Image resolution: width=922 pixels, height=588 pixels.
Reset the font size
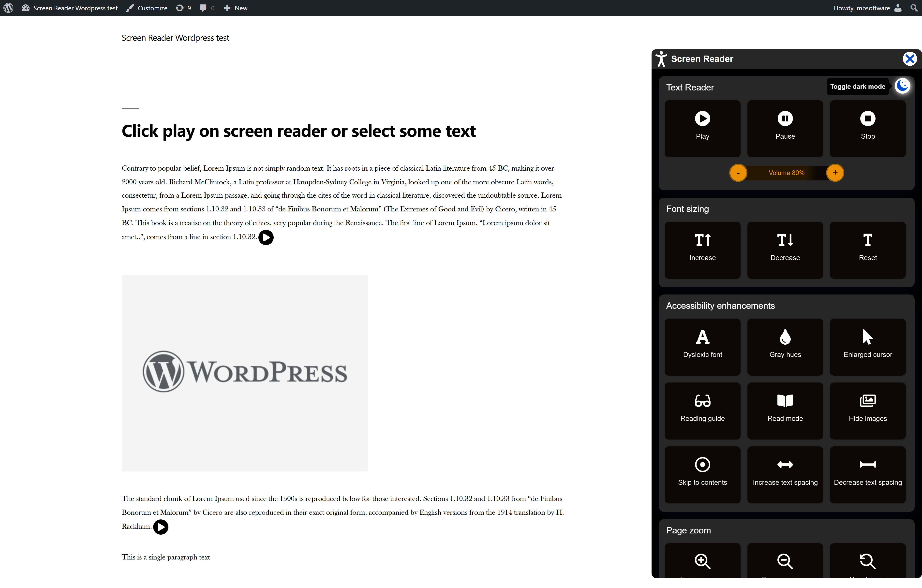pos(867,250)
